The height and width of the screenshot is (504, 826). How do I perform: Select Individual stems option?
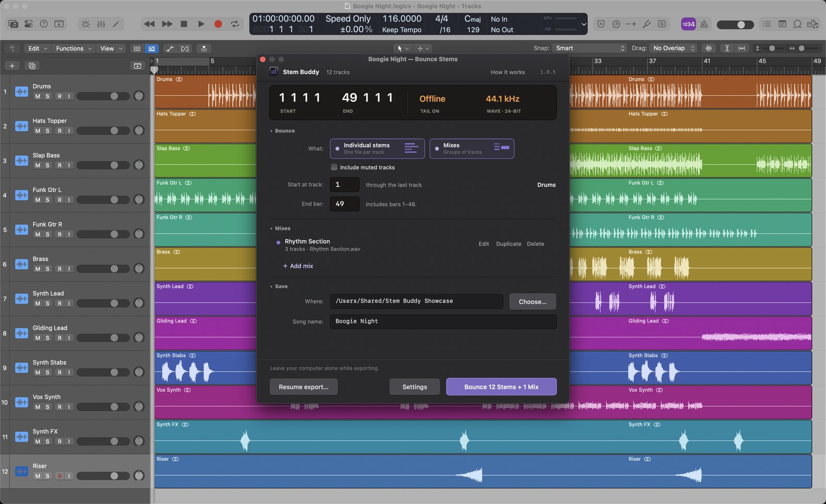(x=377, y=149)
